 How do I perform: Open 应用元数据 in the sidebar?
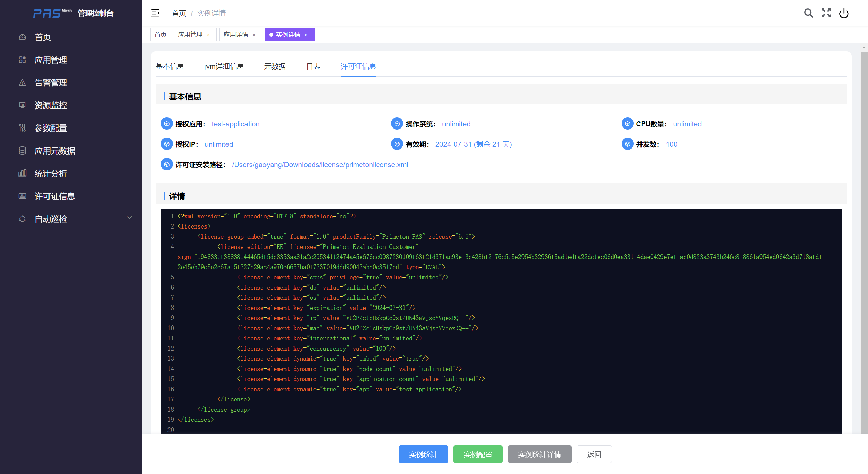coord(55,151)
